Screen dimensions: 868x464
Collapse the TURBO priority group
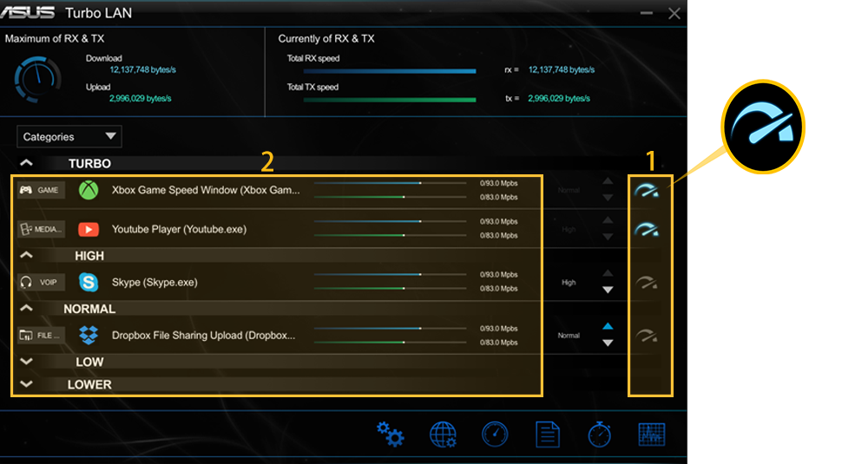(27, 163)
